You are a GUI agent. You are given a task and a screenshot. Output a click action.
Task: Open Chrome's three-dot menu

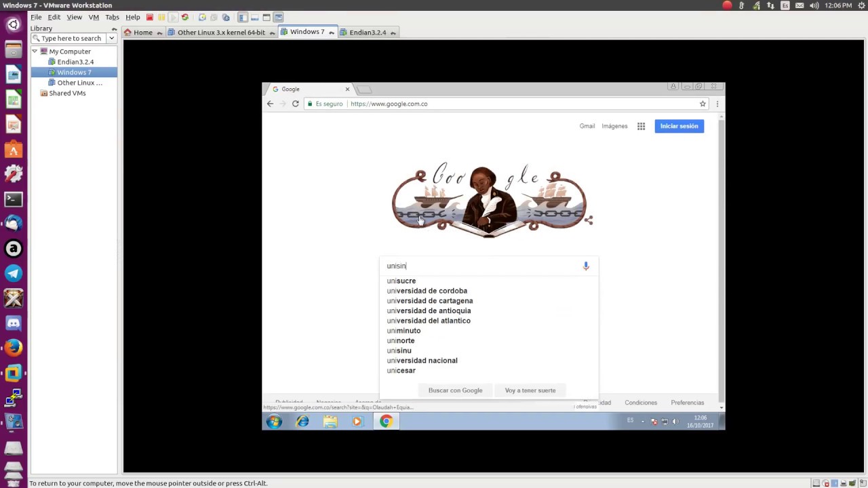(717, 104)
